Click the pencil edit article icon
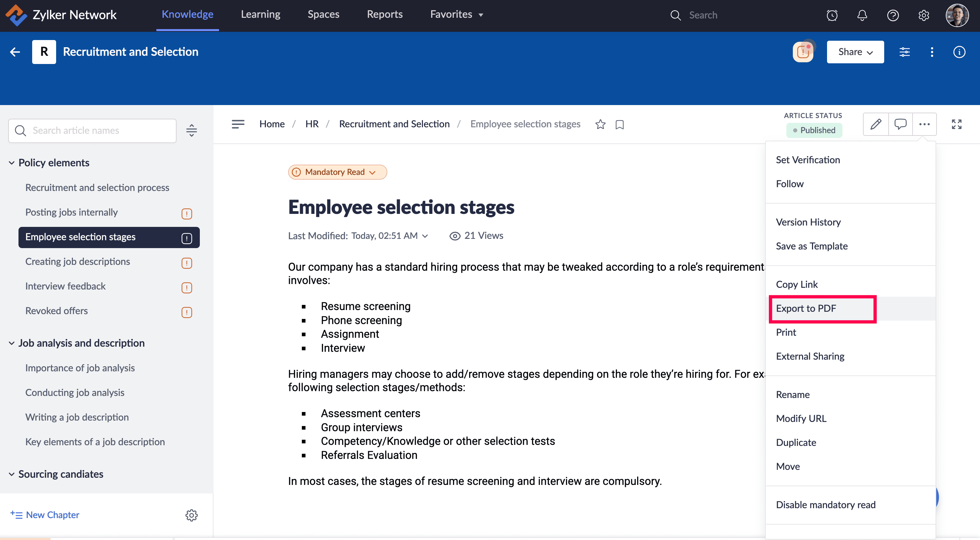 point(876,124)
